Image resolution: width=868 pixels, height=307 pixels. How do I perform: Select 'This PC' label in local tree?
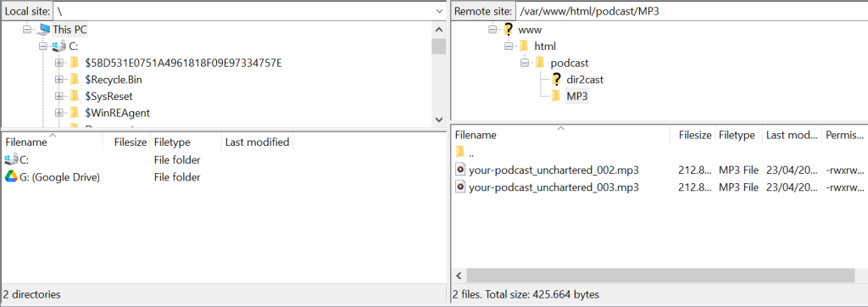(70, 30)
